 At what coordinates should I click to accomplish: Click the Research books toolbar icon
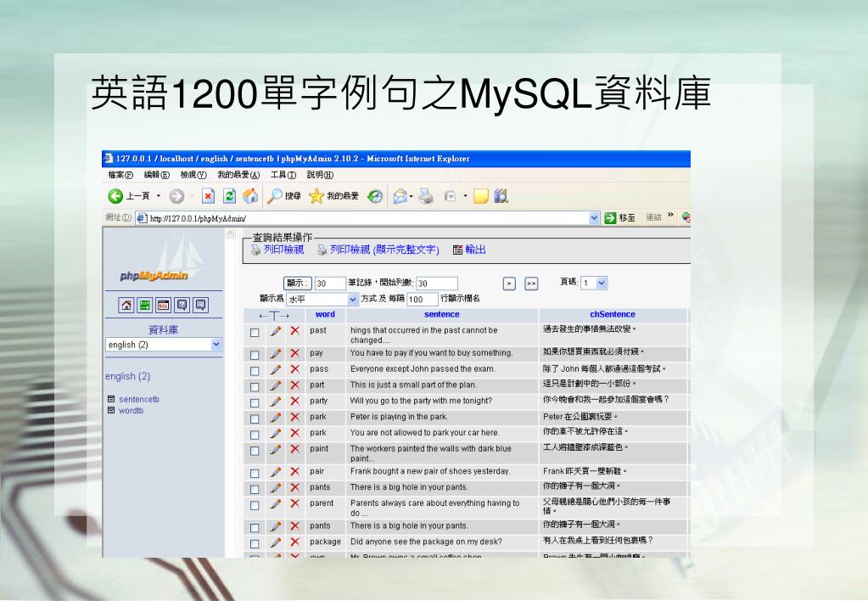coord(501,196)
